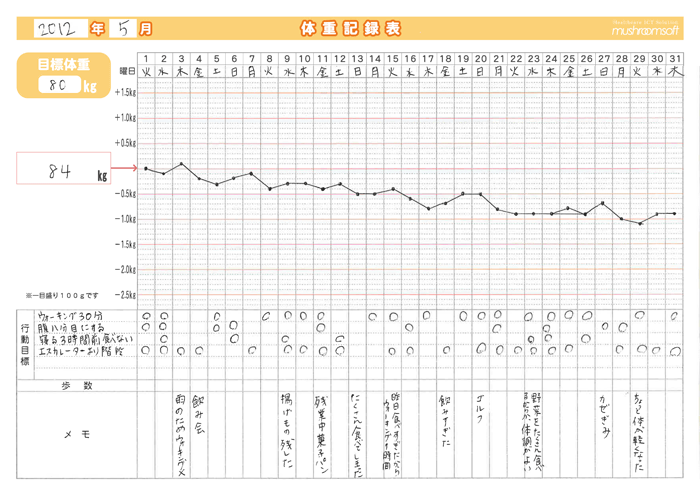Select the target weight box showing 80
Image resolution: width=700 pixels, height=495 pixels.
pos(59,84)
